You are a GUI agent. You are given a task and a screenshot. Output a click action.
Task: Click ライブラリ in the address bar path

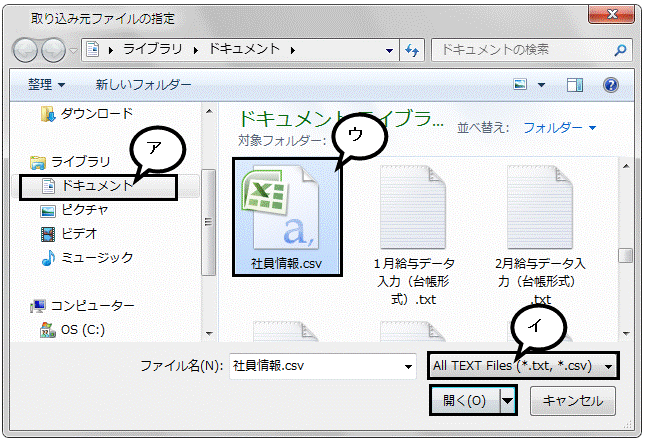click(152, 49)
